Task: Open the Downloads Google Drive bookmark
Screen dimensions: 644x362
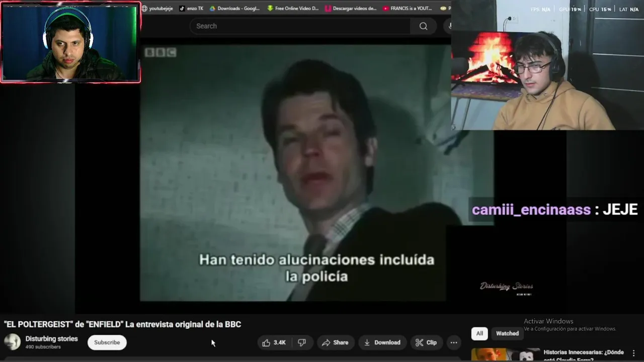Action: click(x=234, y=9)
